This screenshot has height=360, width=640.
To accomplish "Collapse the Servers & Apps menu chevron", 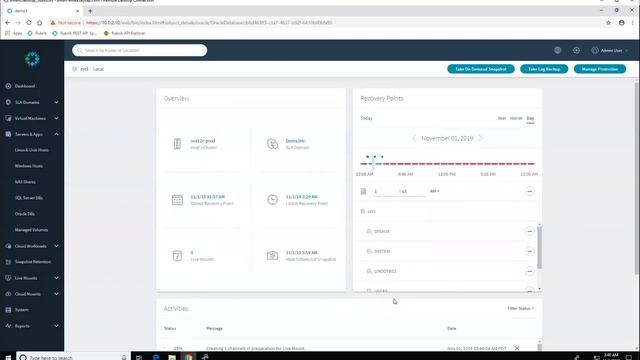I will pyautogui.click(x=56, y=134).
